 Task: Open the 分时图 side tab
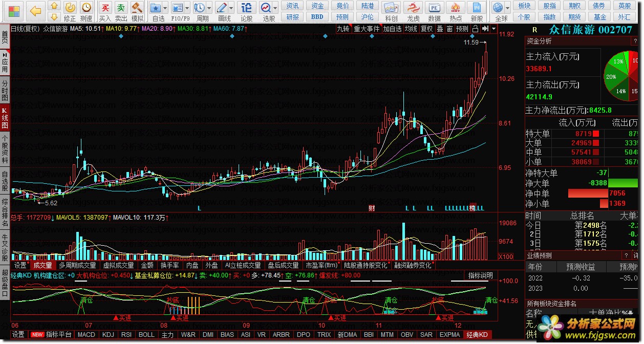5,91
